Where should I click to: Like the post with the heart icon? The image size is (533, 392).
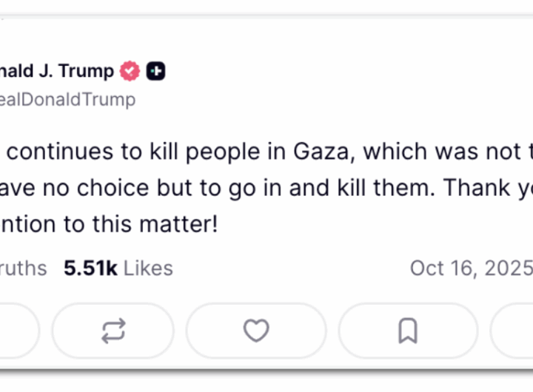(x=256, y=331)
